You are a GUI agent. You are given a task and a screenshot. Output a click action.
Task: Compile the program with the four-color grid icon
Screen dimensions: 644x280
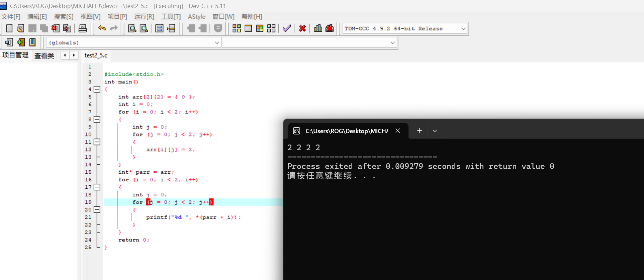(x=237, y=28)
